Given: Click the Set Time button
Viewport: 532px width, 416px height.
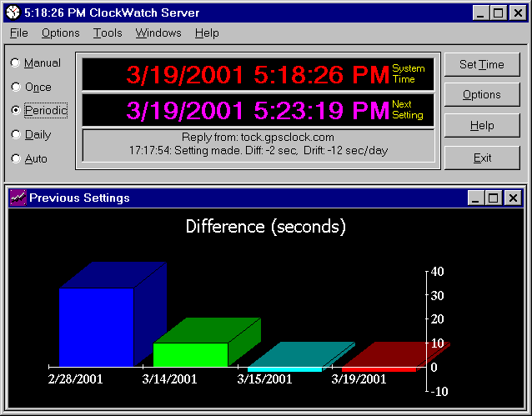Looking at the screenshot, I should (482, 64).
